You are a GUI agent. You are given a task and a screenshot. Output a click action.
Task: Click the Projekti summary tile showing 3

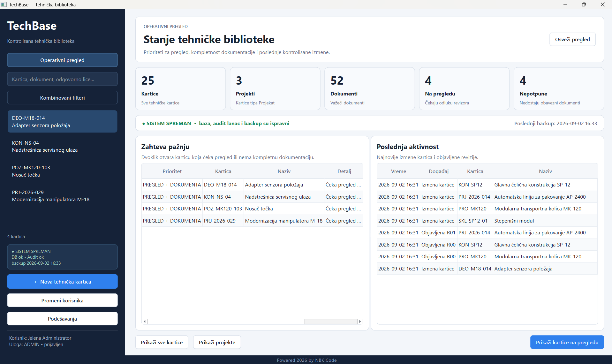[x=275, y=89]
